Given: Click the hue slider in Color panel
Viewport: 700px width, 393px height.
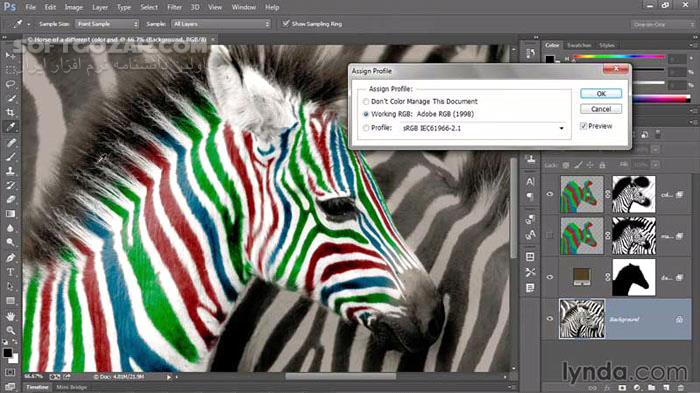Looking at the screenshot, I should pos(619,57).
